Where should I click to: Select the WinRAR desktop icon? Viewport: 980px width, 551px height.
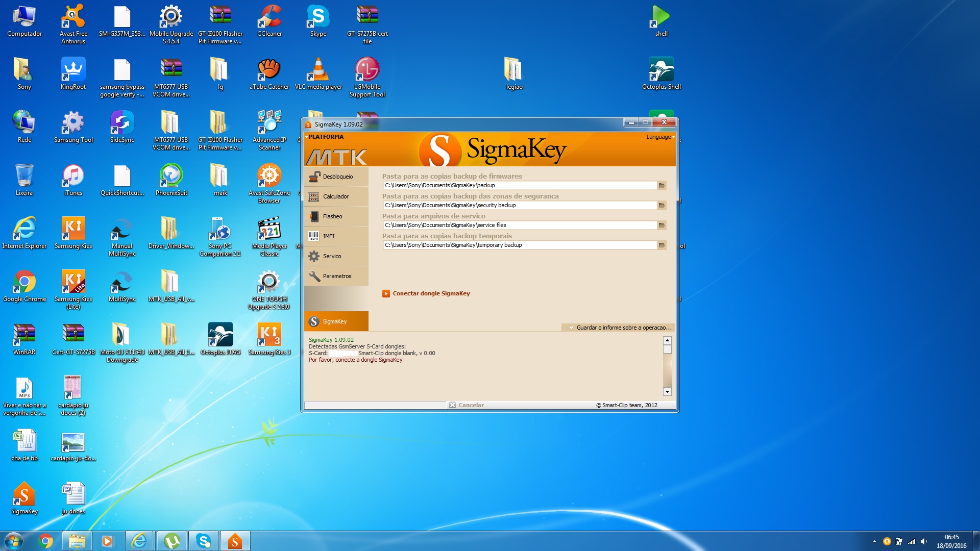24,340
